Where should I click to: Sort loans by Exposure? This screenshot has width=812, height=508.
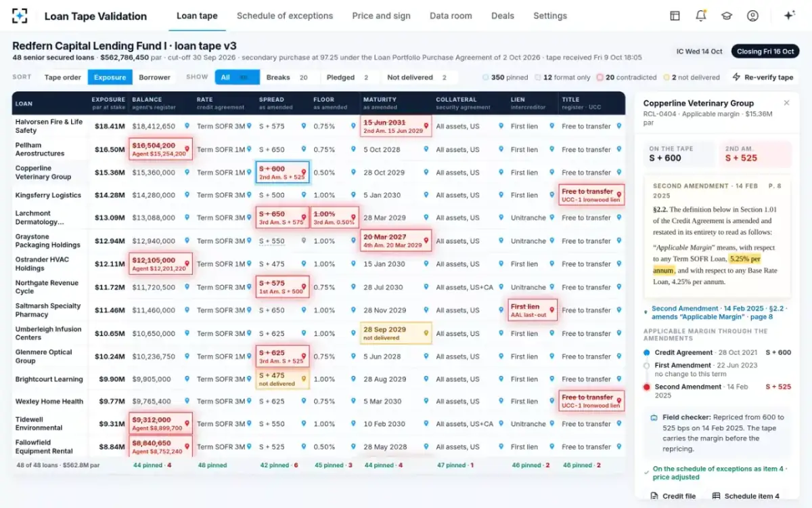click(110, 77)
